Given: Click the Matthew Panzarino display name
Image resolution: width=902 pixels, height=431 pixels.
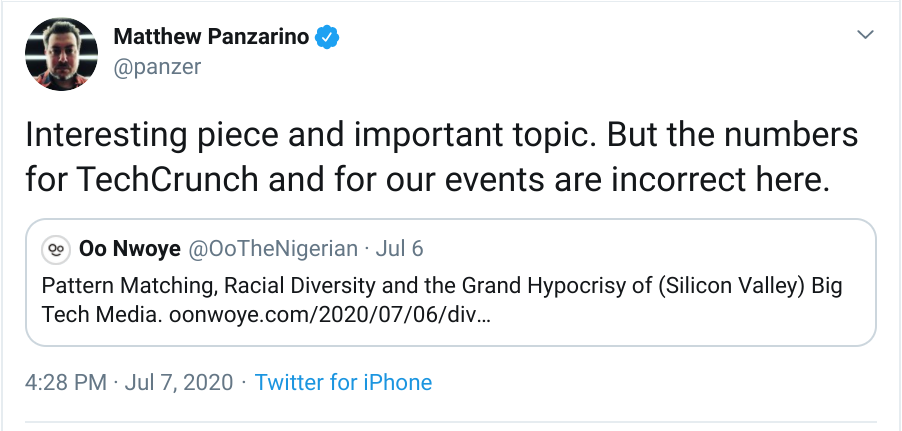Looking at the screenshot, I should coord(212,38).
